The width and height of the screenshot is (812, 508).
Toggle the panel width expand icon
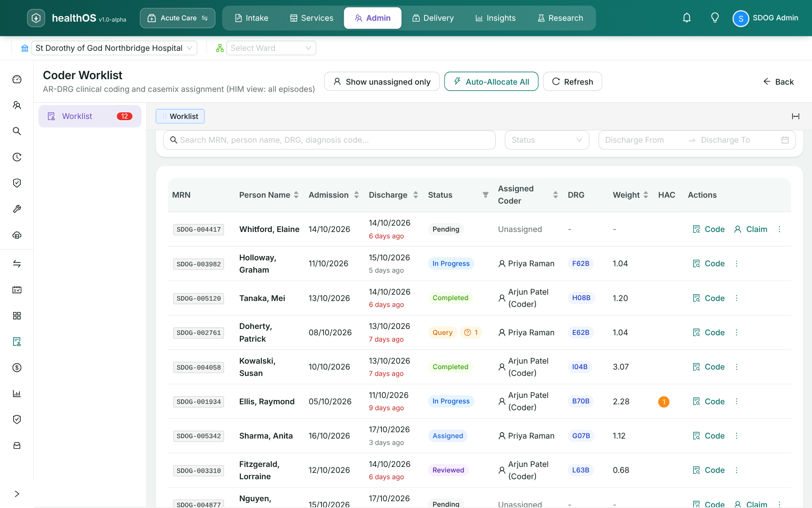pyautogui.click(x=796, y=116)
